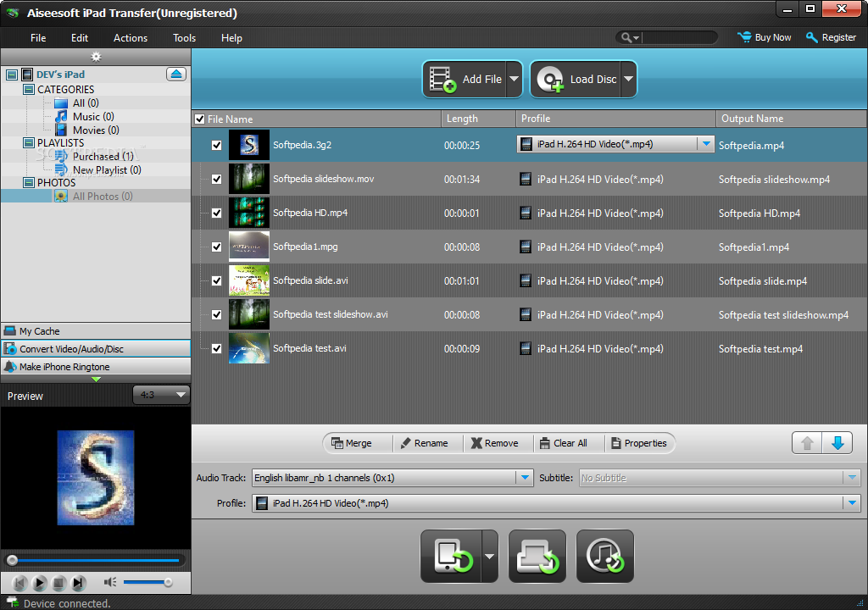This screenshot has width=868, height=610.
Task: Click the Clear All button
Action: pyautogui.click(x=564, y=443)
